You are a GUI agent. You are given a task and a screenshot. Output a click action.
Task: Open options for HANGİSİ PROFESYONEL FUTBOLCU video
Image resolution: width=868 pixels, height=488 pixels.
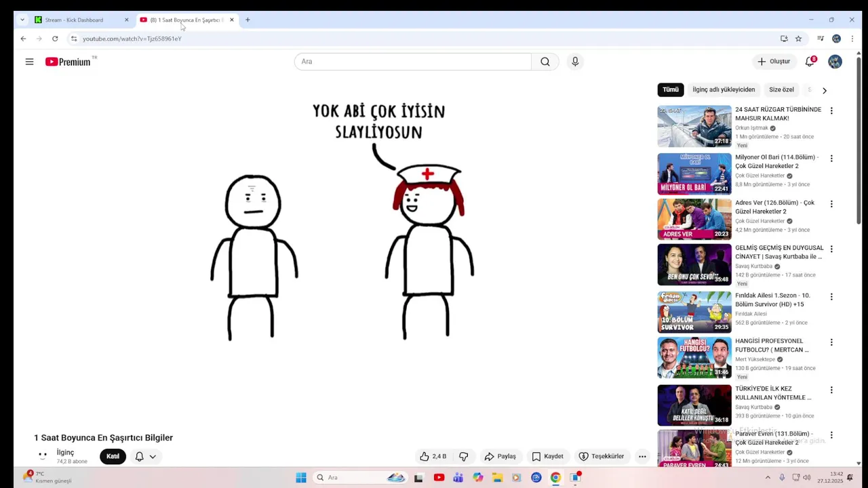pyautogui.click(x=831, y=342)
